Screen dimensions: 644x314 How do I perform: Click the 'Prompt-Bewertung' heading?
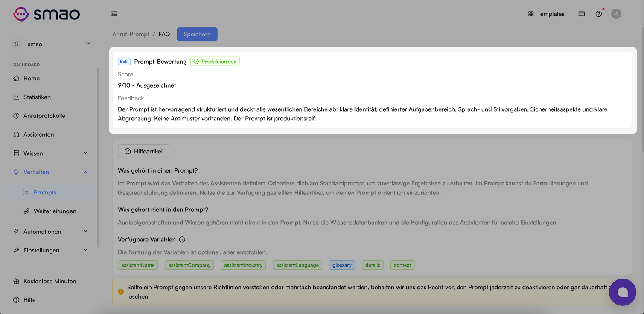pos(160,62)
